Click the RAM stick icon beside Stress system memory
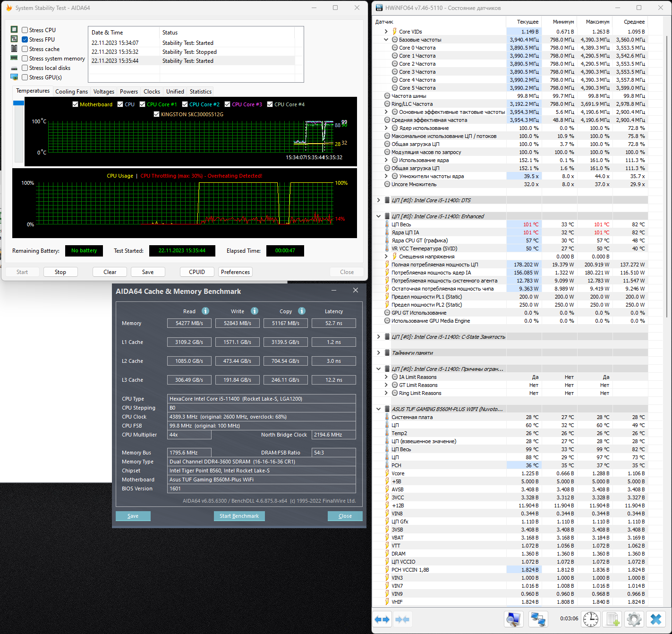Viewport: 672px width, 634px height. point(14,58)
